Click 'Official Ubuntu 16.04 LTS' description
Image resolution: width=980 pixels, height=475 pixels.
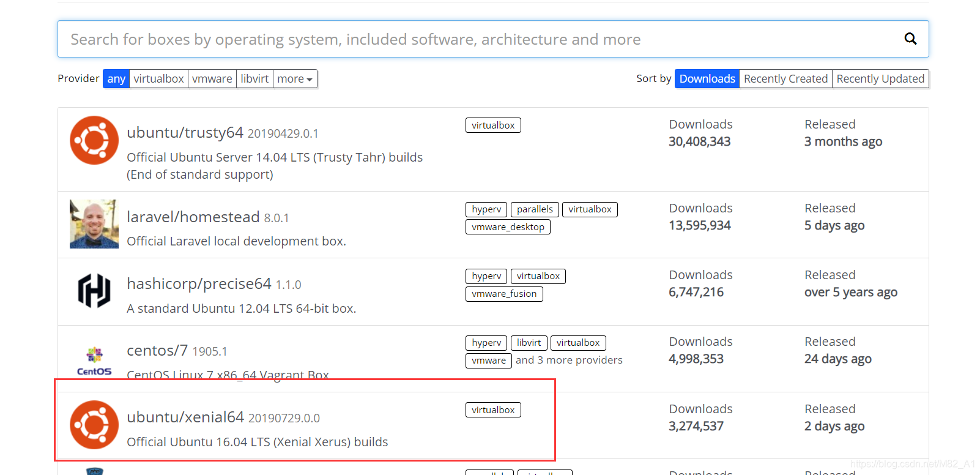tap(257, 442)
